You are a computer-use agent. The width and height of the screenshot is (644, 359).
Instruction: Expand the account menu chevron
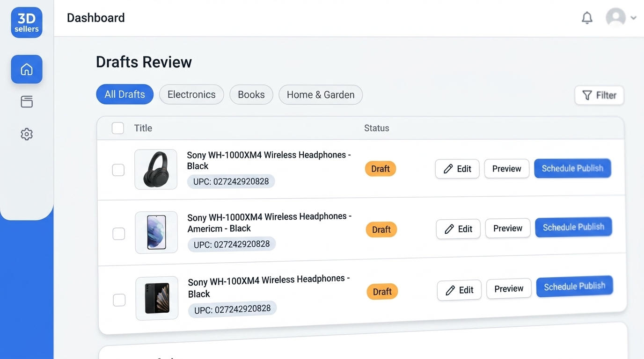pos(633,18)
